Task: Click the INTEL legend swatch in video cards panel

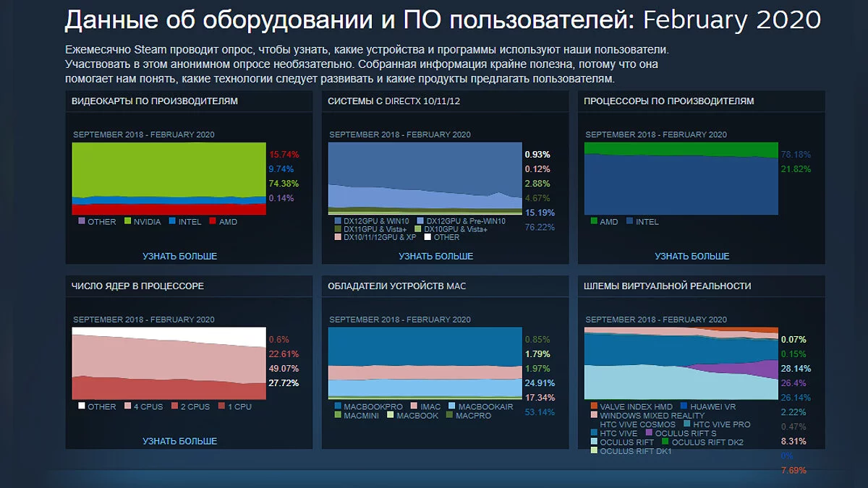Action: pyautogui.click(x=172, y=221)
